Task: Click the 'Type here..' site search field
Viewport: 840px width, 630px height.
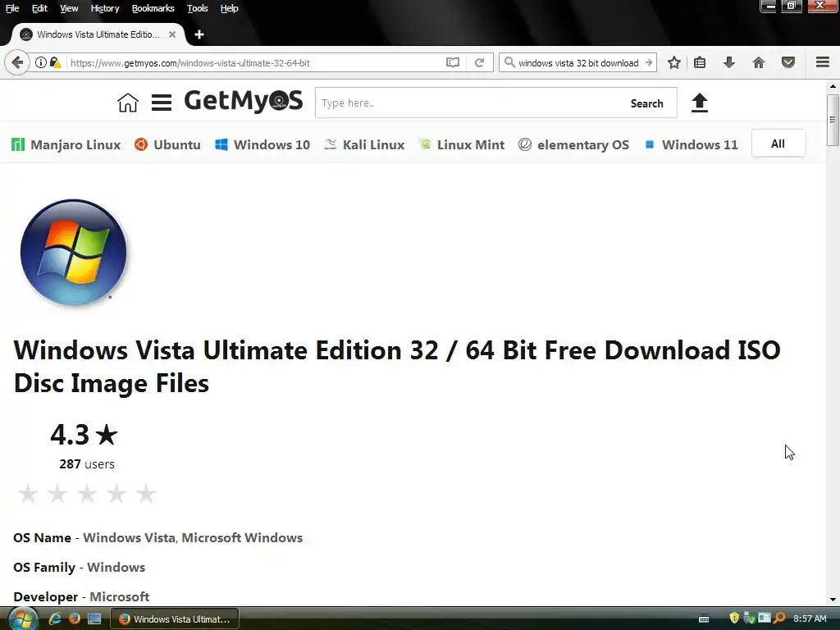Action: [466, 103]
